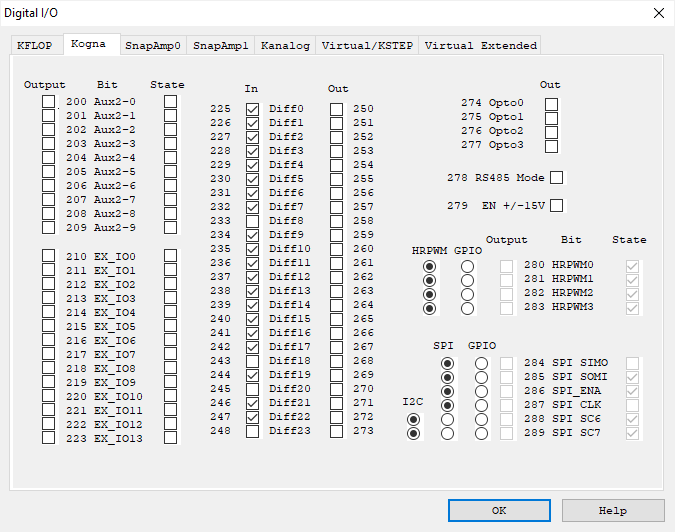The width and height of the screenshot is (675, 532).
Task: Uncheck the Diff0 In checkbox for bit 225
Action: click(x=252, y=109)
